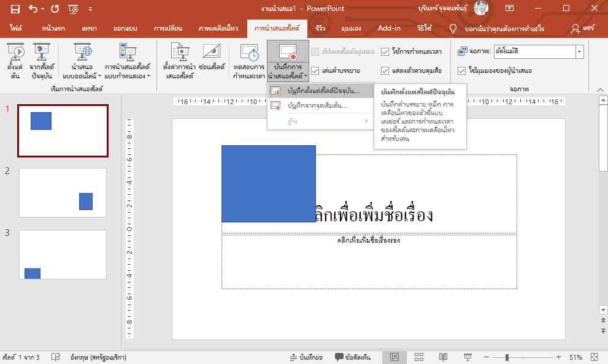Click the zoom slider in the status bar
Image resolution: width=608 pixels, height=364 pixels.
coord(507,357)
